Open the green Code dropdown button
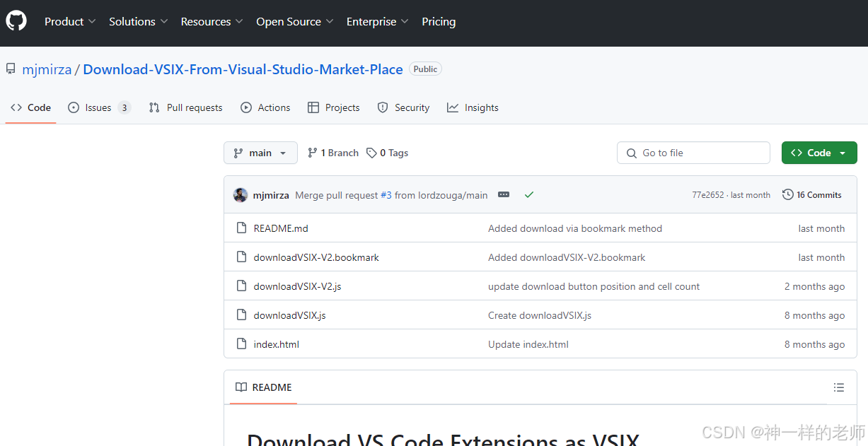This screenshot has width=868, height=446. (x=819, y=153)
